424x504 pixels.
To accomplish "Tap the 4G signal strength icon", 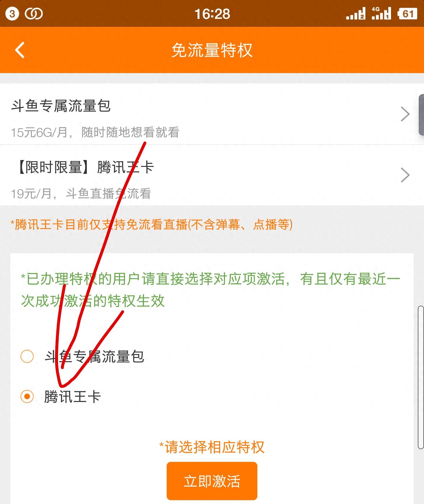I will click(x=381, y=13).
